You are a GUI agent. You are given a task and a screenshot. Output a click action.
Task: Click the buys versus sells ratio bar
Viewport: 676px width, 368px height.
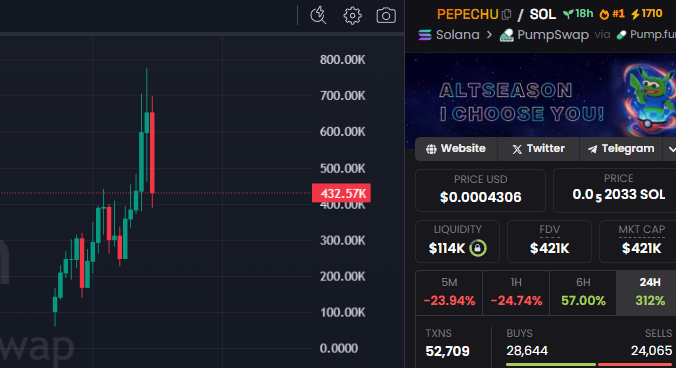[x=591, y=365]
